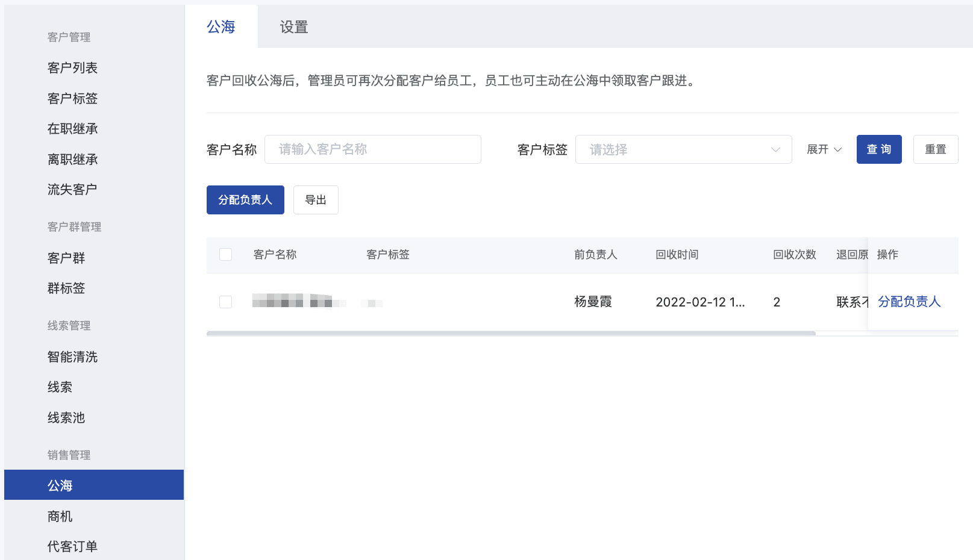The image size is (973, 560).
Task: Click the 2022-02-12 time cell
Action: click(700, 302)
